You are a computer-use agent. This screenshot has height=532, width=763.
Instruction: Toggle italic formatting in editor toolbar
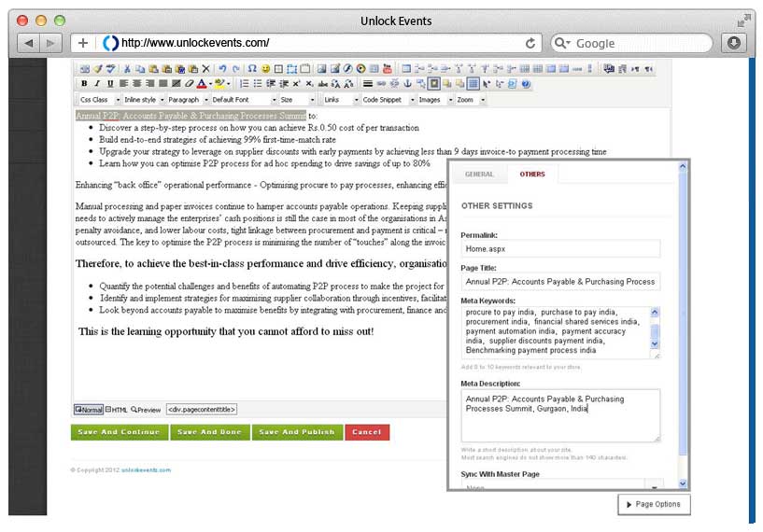(x=97, y=84)
